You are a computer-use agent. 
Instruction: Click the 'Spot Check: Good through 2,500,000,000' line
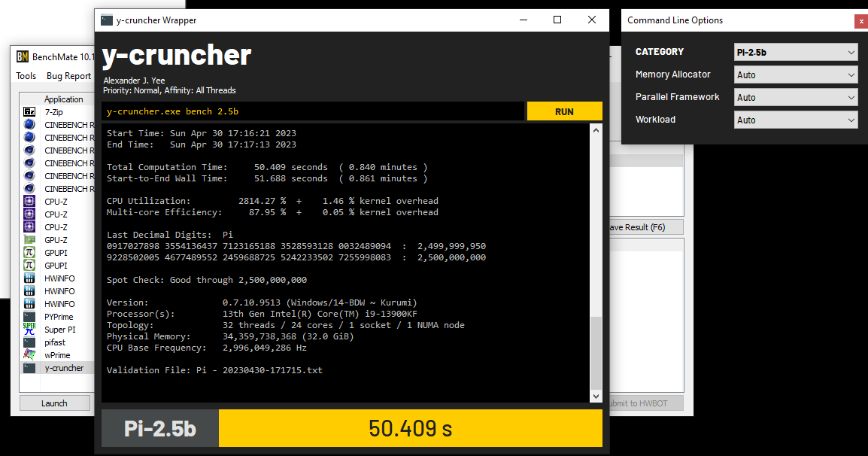pyautogui.click(x=207, y=280)
